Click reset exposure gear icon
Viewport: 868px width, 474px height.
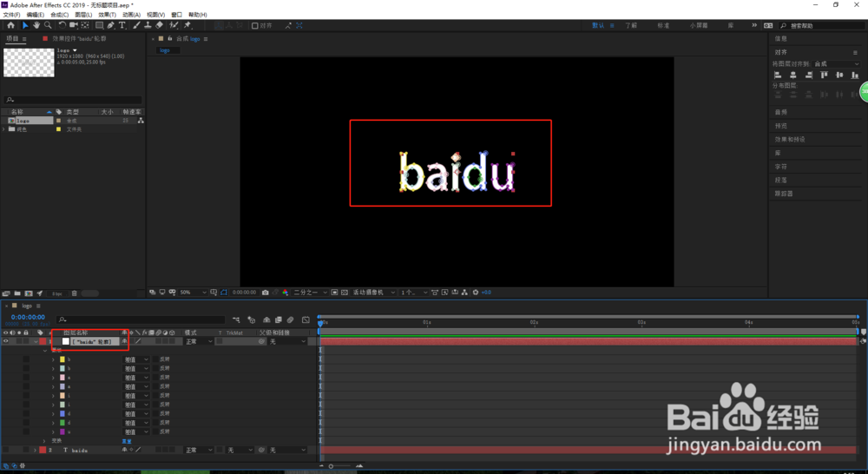click(x=476, y=293)
